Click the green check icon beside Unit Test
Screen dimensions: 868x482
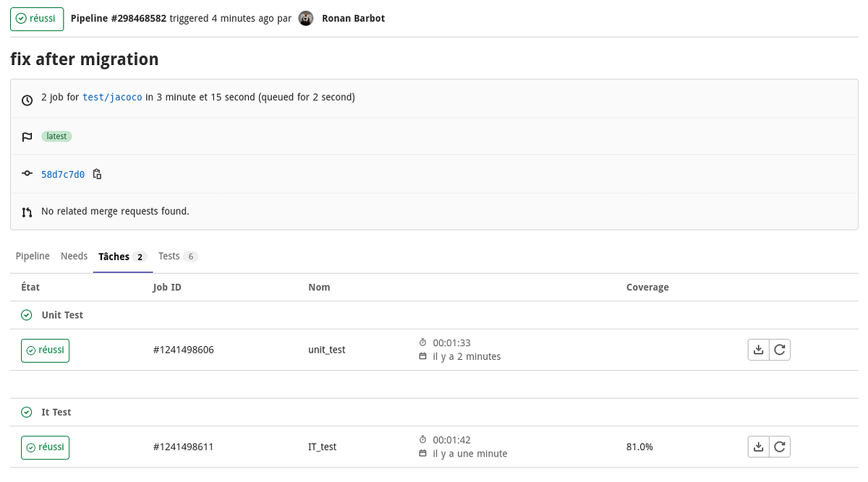[27, 314]
